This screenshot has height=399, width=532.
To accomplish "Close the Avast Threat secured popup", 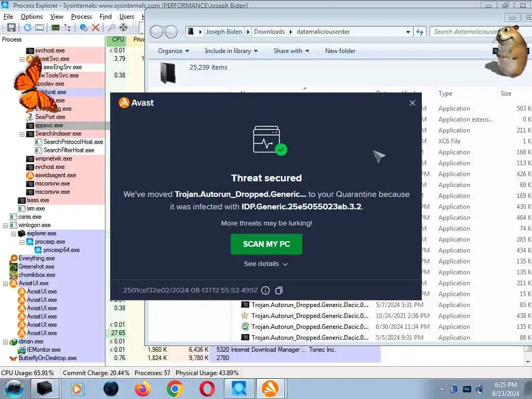I will tap(412, 103).
